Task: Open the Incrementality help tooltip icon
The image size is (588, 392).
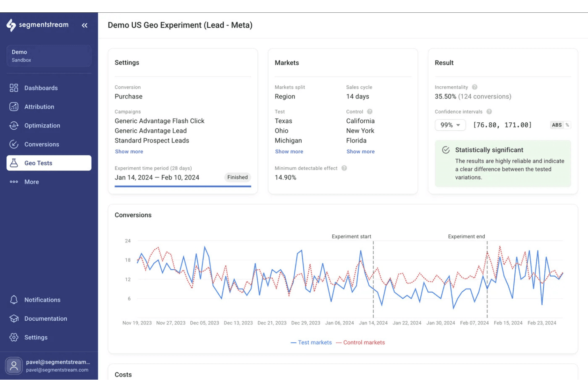Action: pos(474,87)
